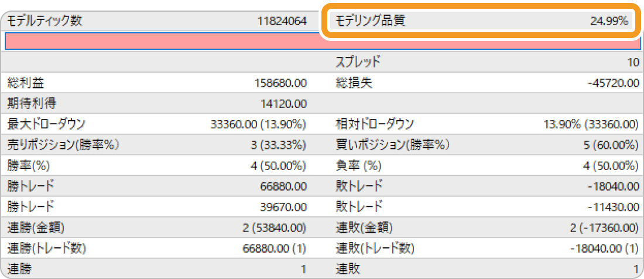This screenshot has height=279, width=644.
Task: Select the model ticks value 11824064
Action: pos(282,22)
